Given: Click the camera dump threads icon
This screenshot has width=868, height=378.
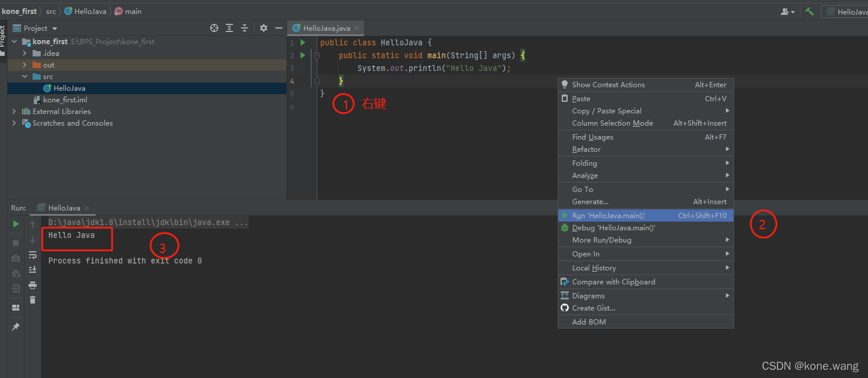Looking at the screenshot, I should click(16, 258).
